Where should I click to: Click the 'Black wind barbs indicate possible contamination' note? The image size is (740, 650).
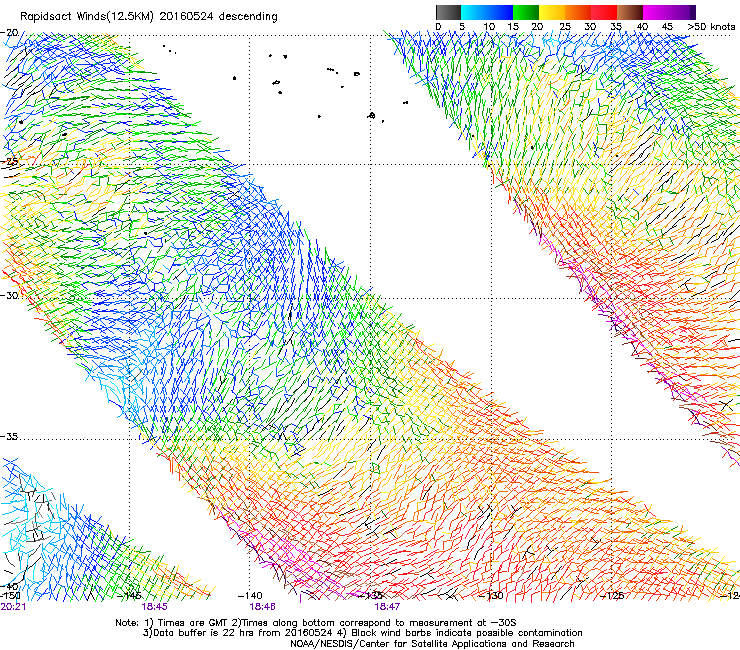click(467, 633)
